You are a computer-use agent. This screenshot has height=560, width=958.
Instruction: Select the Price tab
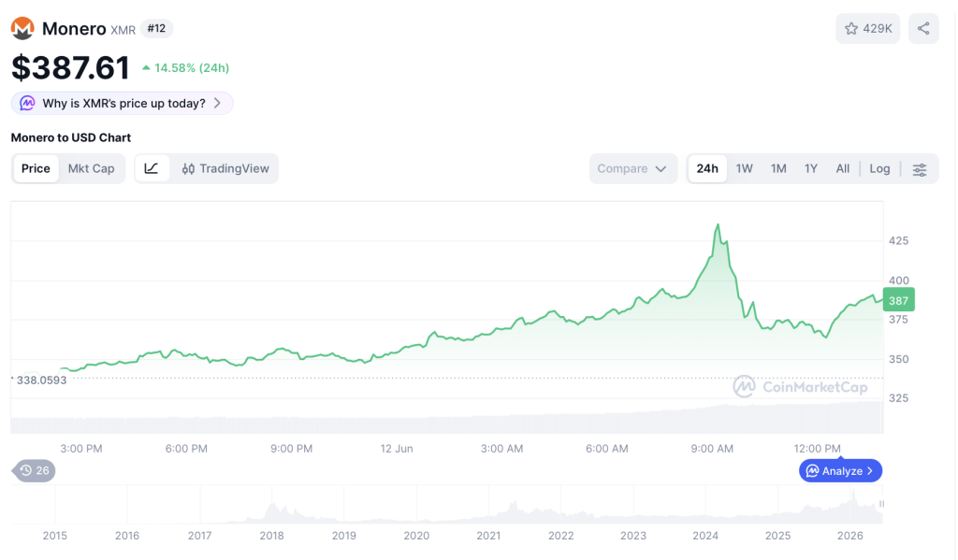(x=36, y=168)
